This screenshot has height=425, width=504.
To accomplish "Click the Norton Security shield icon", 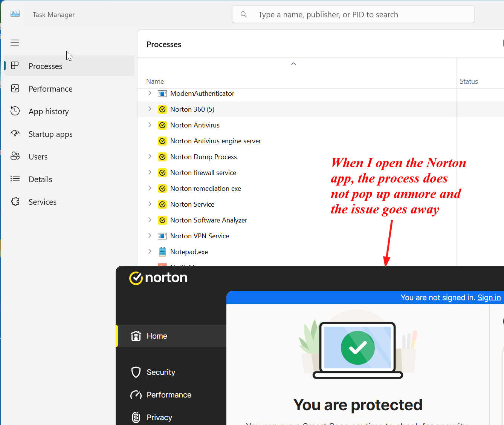I will tap(136, 372).
